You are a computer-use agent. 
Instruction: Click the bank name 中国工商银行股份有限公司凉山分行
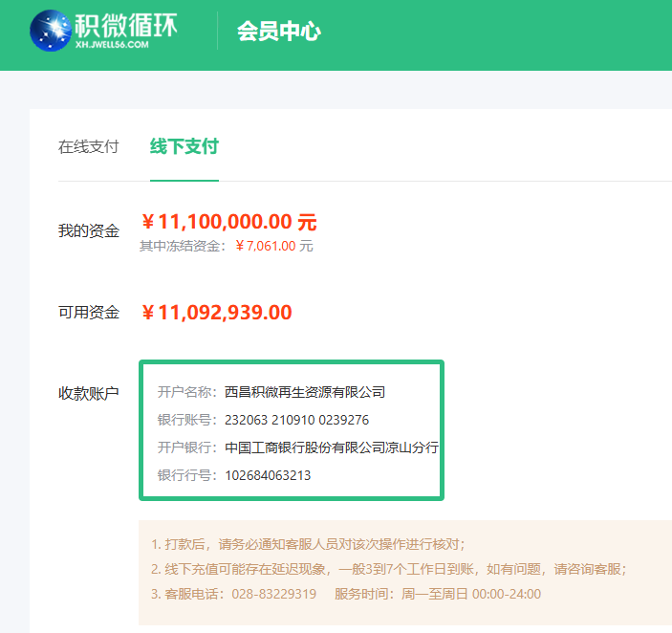pos(331,447)
